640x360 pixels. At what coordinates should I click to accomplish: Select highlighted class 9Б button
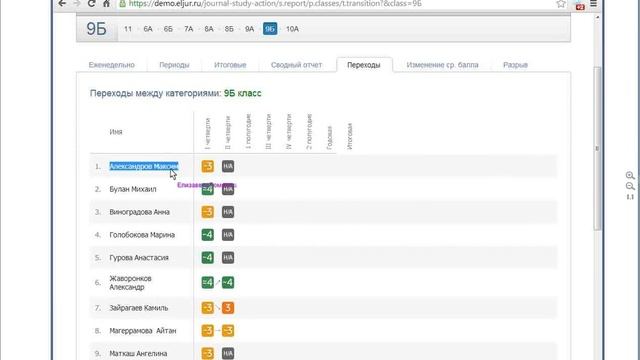click(x=270, y=29)
